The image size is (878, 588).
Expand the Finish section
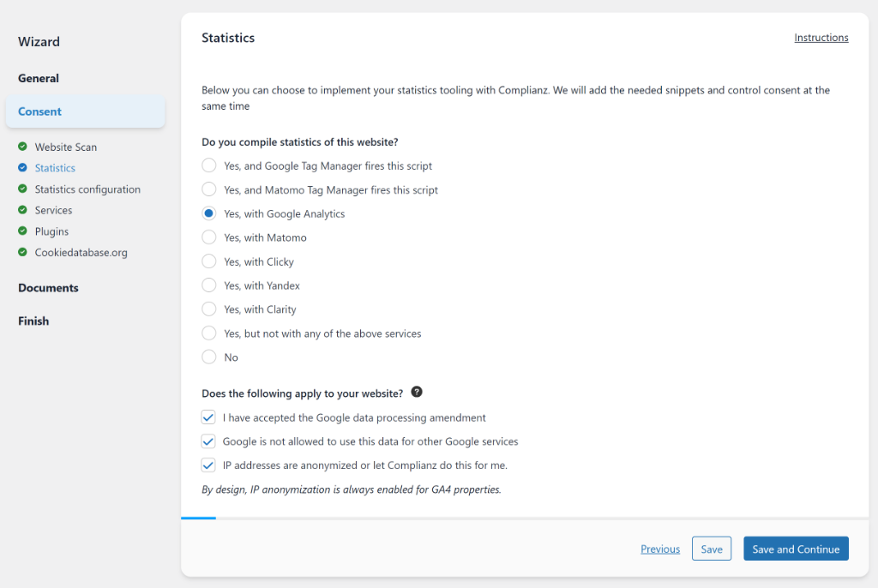click(x=33, y=321)
